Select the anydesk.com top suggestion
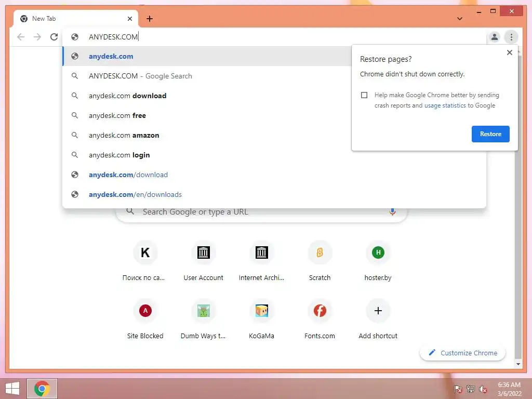This screenshot has height=399, width=532. point(207,56)
